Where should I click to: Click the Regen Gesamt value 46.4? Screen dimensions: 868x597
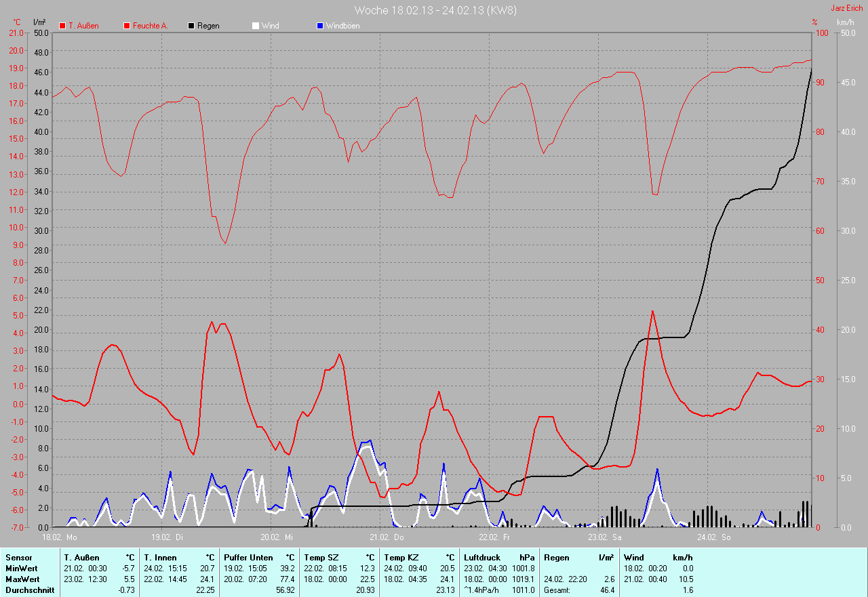[608, 590]
